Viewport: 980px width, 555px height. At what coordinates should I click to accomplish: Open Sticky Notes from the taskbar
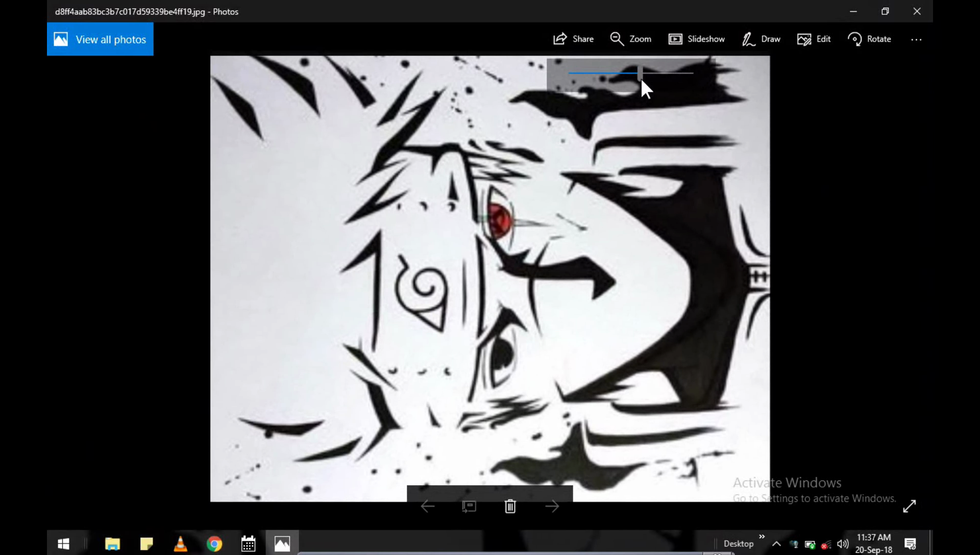coord(146,544)
